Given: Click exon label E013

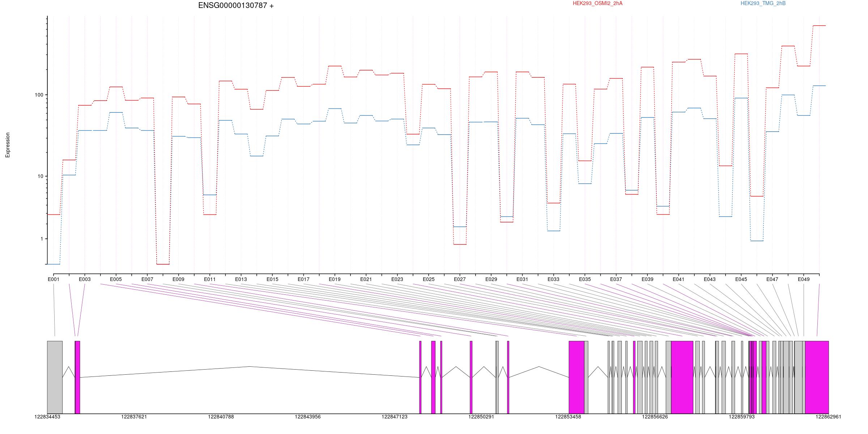Looking at the screenshot, I should [241, 280].
